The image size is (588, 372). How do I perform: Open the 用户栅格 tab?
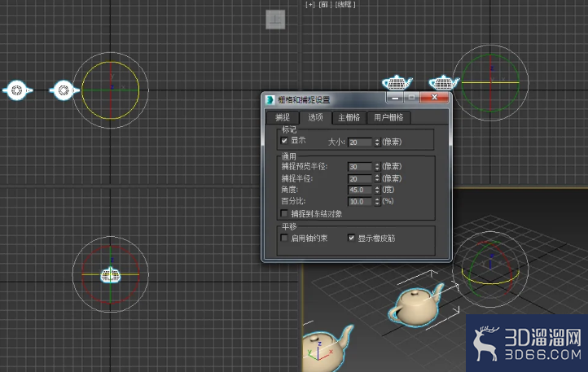pos(388,118)
